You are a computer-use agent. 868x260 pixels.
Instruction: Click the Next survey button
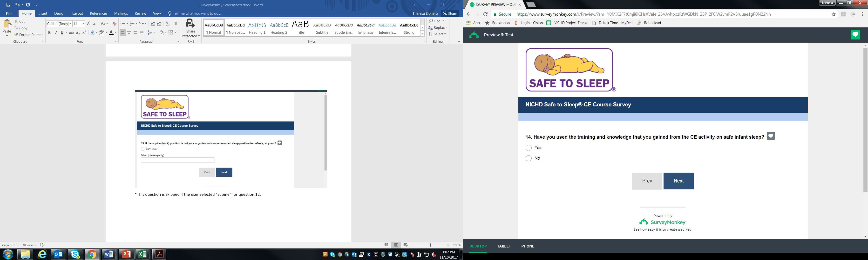click(x=678, y=181)
